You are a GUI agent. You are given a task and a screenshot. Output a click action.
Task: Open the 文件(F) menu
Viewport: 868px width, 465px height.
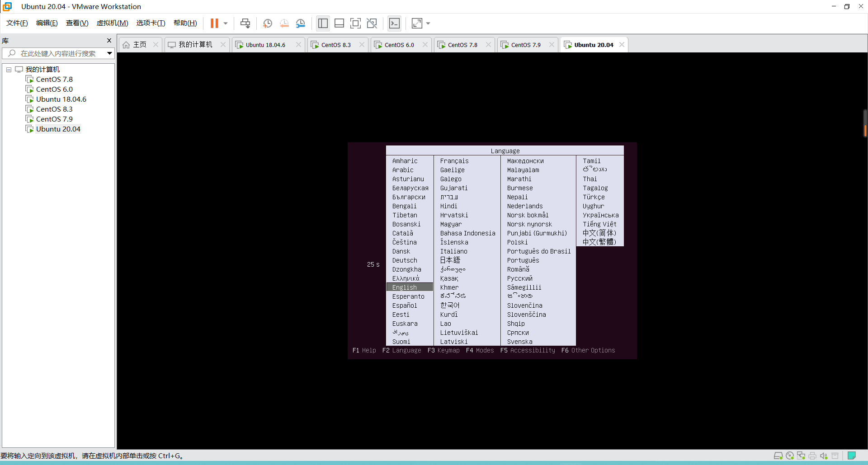pyautogui.click(x=17, y=23)
